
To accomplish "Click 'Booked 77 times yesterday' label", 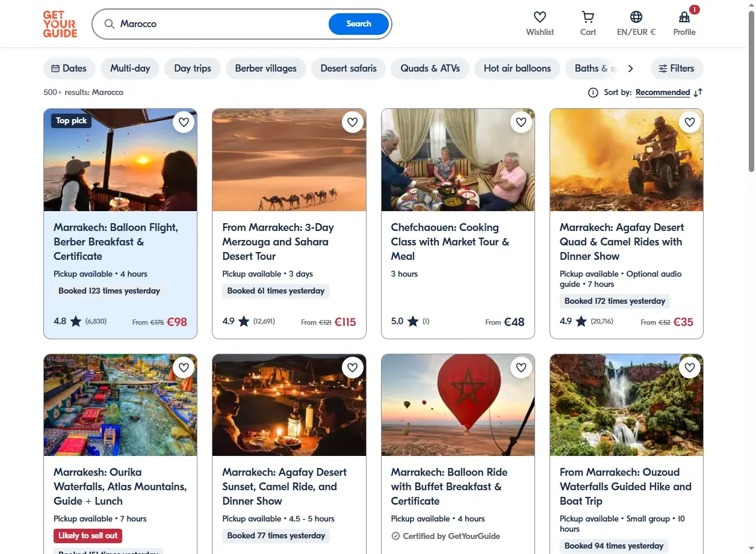I will coord(276,536).
